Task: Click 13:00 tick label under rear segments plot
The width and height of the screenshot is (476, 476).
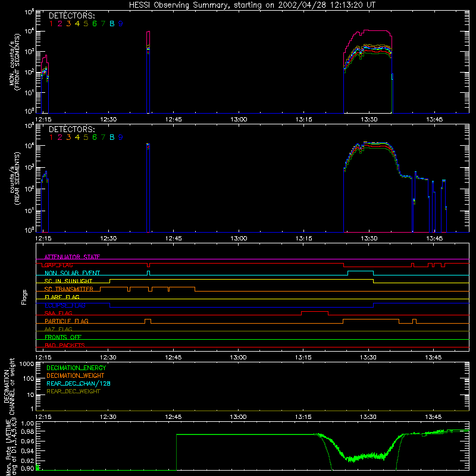Action: click(x=239, y=239)
